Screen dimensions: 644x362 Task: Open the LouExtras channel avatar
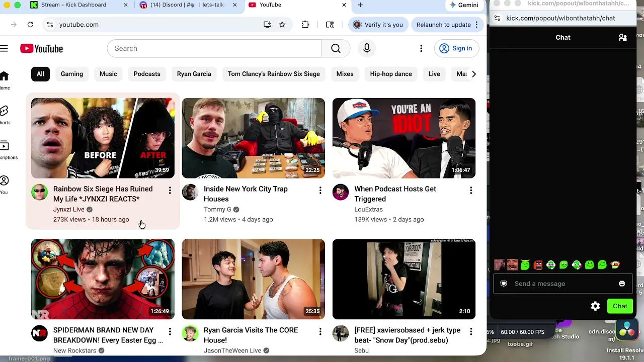(340, 192)
